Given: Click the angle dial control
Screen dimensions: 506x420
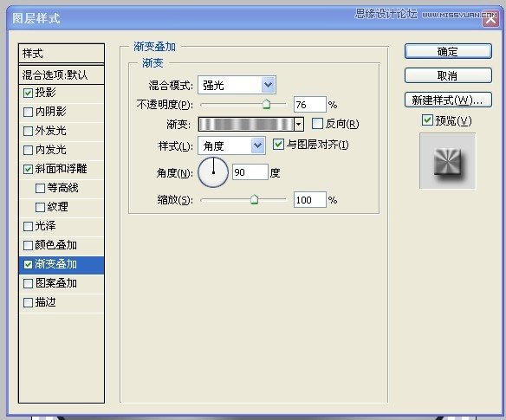Looking at the screenshot, I should click(213, 172).
